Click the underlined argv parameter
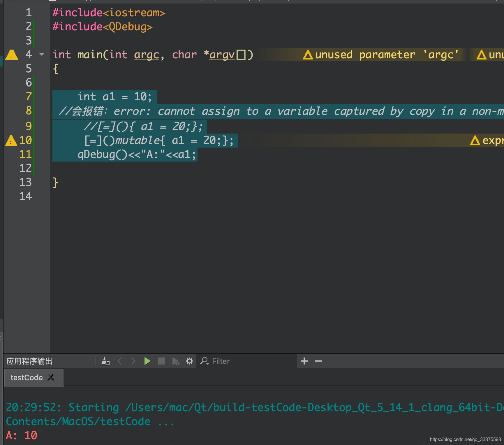The width and height of the screenshot is (504, 445). 222,55
